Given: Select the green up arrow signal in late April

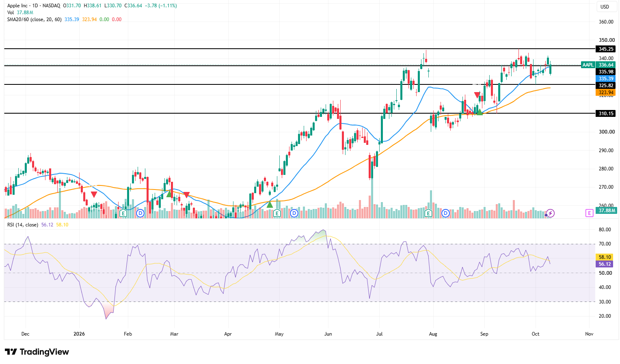Looking at the screenshot, I should point(270,205).
